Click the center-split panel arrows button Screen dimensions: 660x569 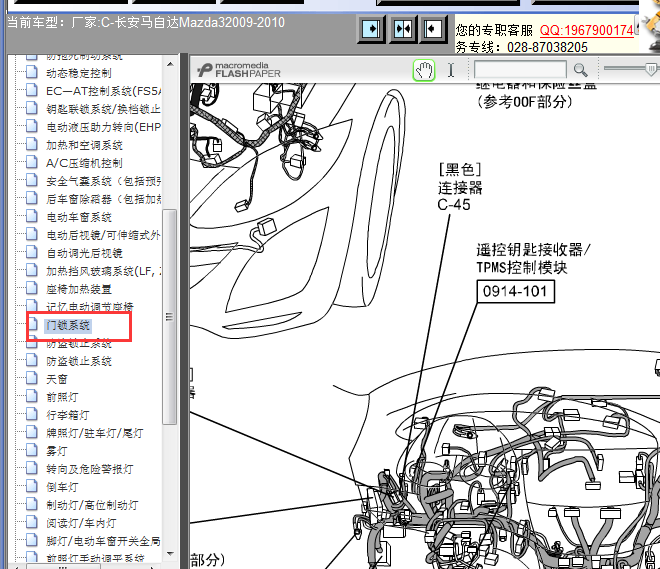(x=402, y=29)
